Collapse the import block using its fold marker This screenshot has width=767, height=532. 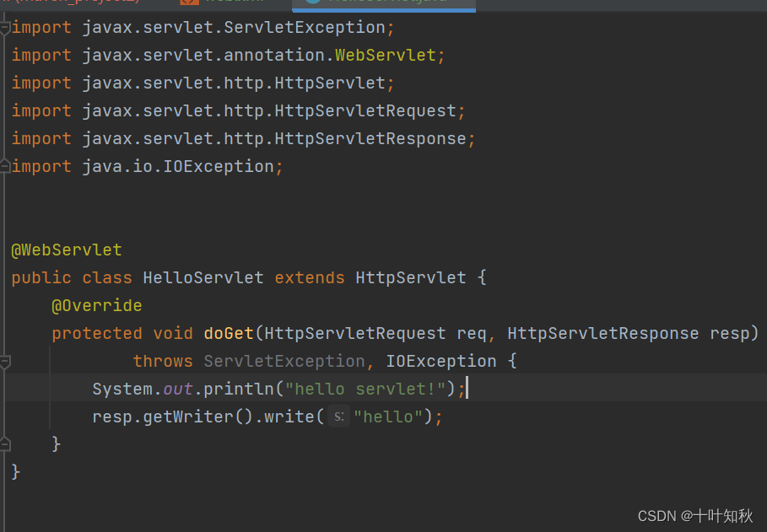(5, 28)
